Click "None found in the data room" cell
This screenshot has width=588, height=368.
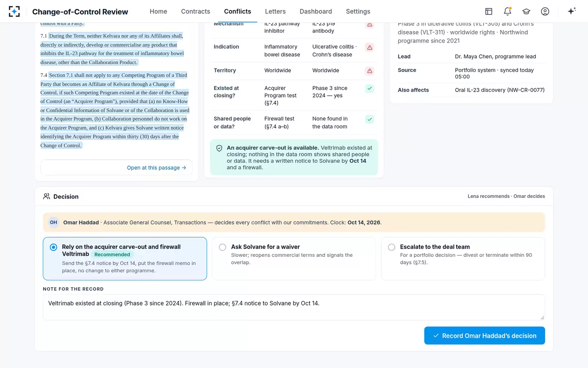330,123
